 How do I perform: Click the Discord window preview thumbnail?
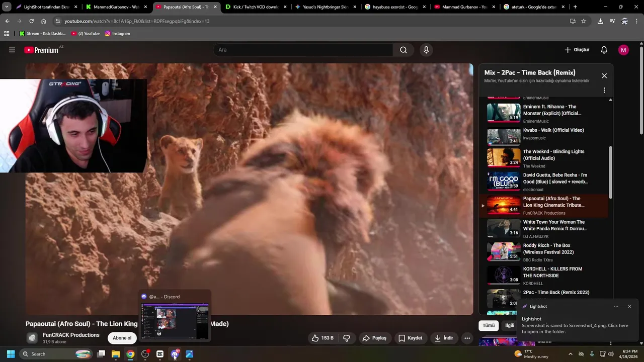[x=175, y=321]
